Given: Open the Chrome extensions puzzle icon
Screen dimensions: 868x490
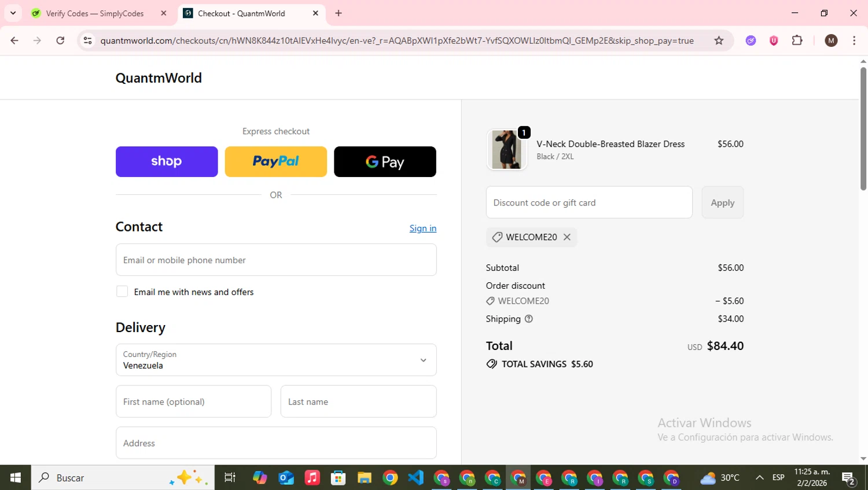Looking at the screenshot, I should pyautogui.click(x=797, y=40).
